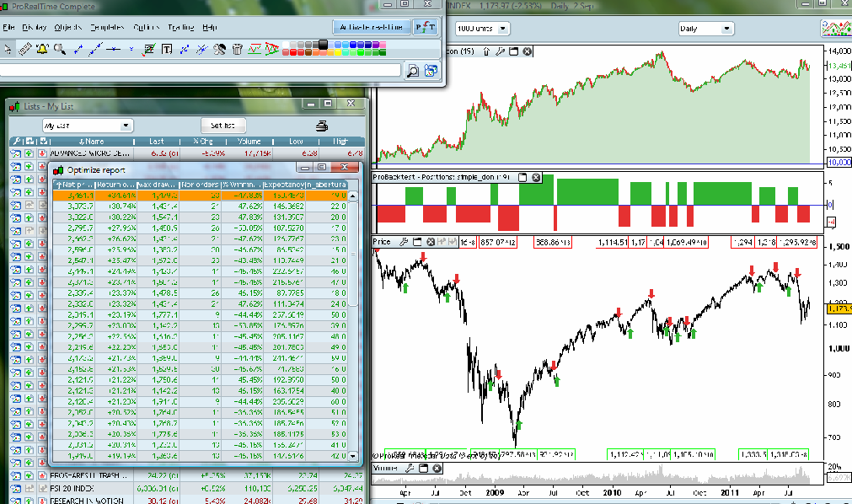The width and height of the screenshot is (852, 504).
Task: Click the red-green zigzag indicator icon
Action: [255, 50]
